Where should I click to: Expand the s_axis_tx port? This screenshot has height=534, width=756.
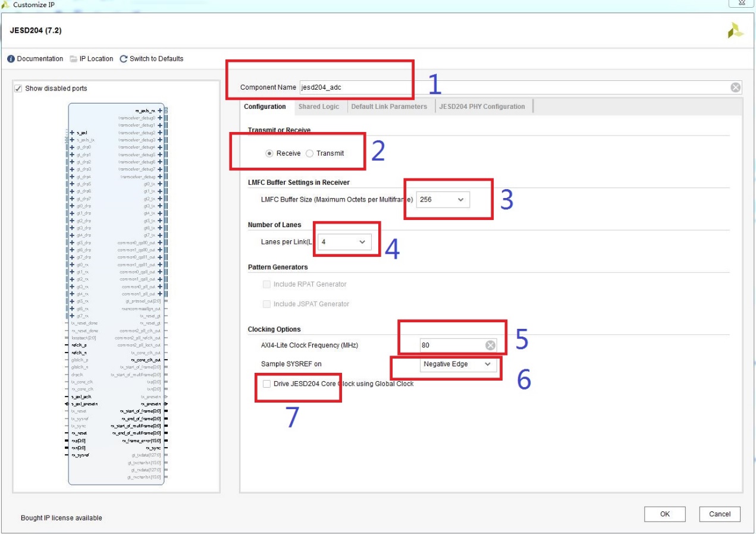72,140
